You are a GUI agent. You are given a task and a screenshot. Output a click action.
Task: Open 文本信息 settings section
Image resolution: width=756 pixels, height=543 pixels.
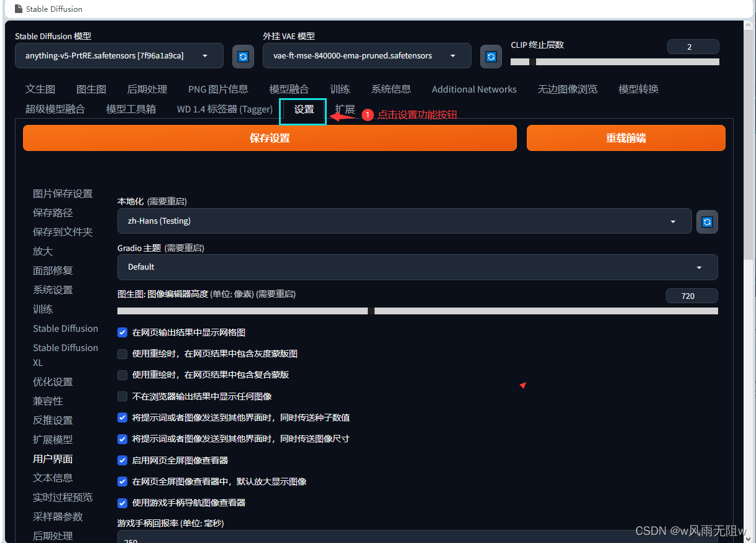pyautogui.click(x=53, y=478)
